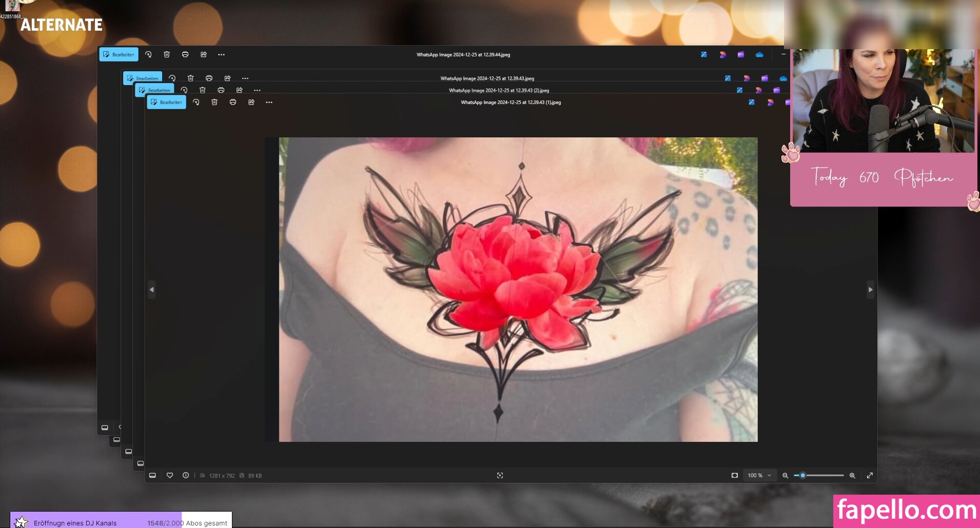This screenshot has width=980, height=528.
Task: Zoom in using the plus magnifier
Action: (x=852, y=475)
